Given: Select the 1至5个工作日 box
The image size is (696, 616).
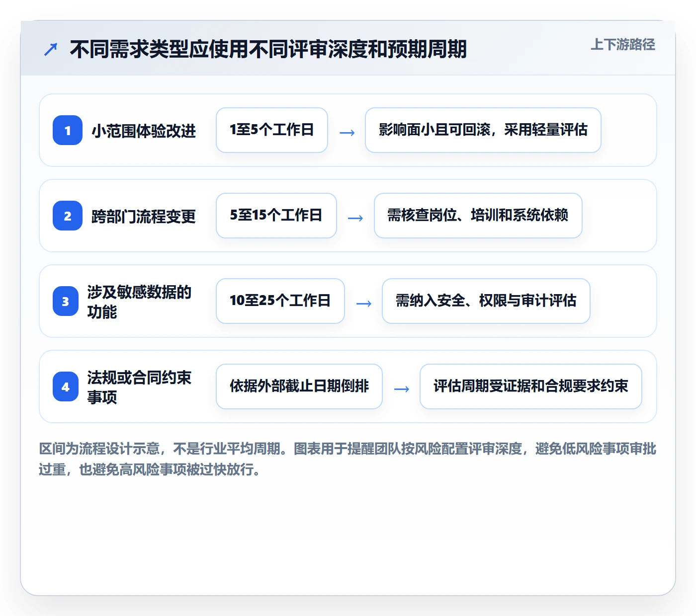Looking at the screenshot, I should pos(272,130).
